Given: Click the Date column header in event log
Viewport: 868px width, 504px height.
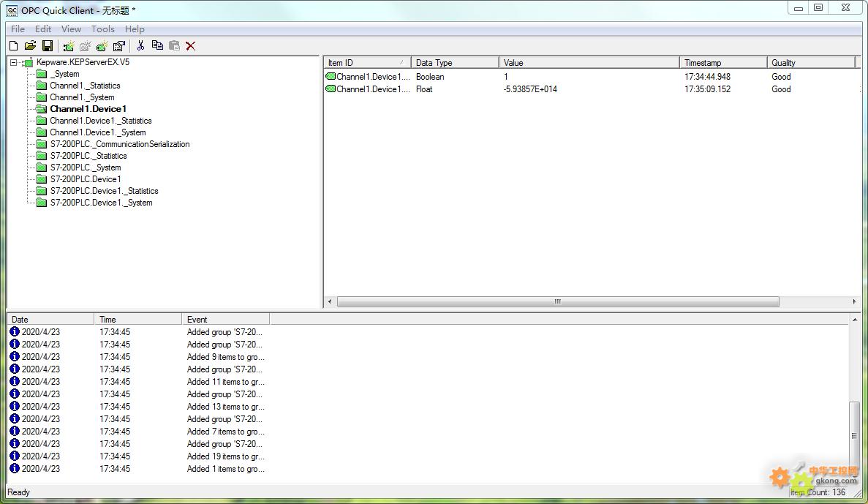Looking at the screenshot, I should pos(50,319).
